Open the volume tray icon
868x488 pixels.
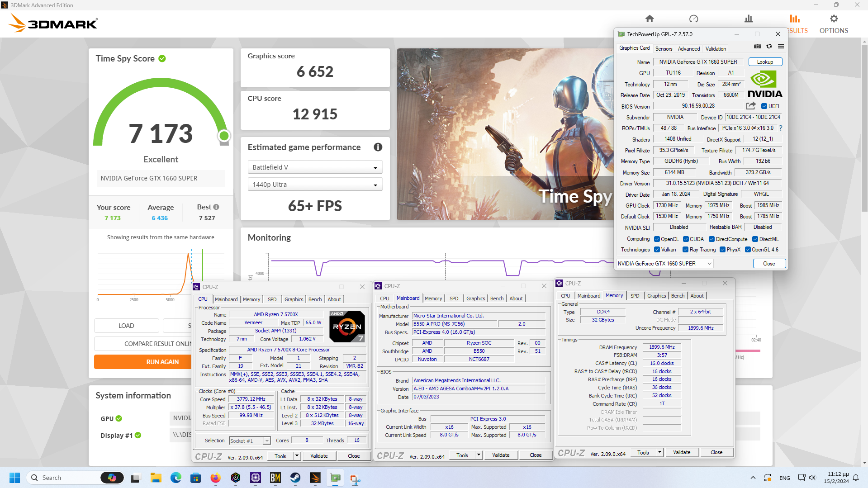click(x=812, y=478)
